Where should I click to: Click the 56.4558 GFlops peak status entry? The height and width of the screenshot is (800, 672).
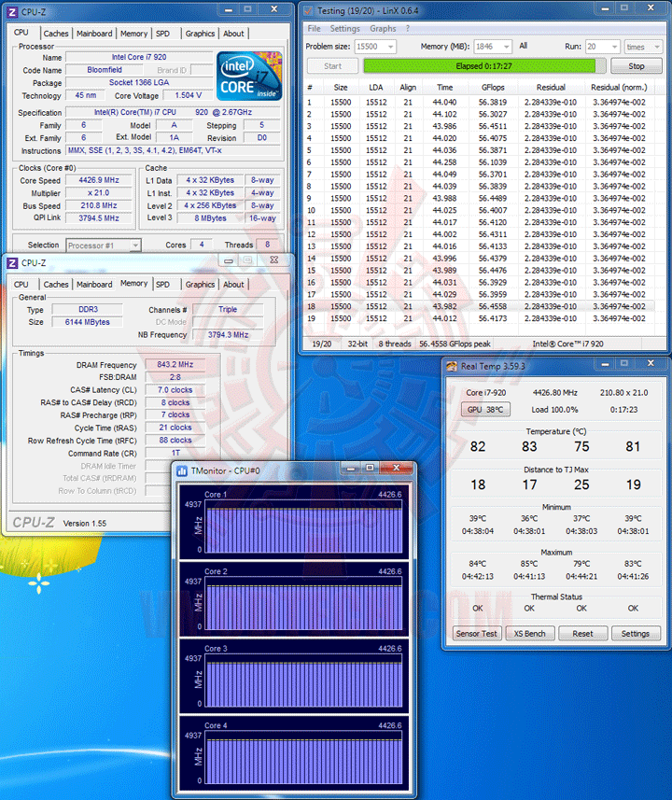pyautogui.click(x=455, y=344)
